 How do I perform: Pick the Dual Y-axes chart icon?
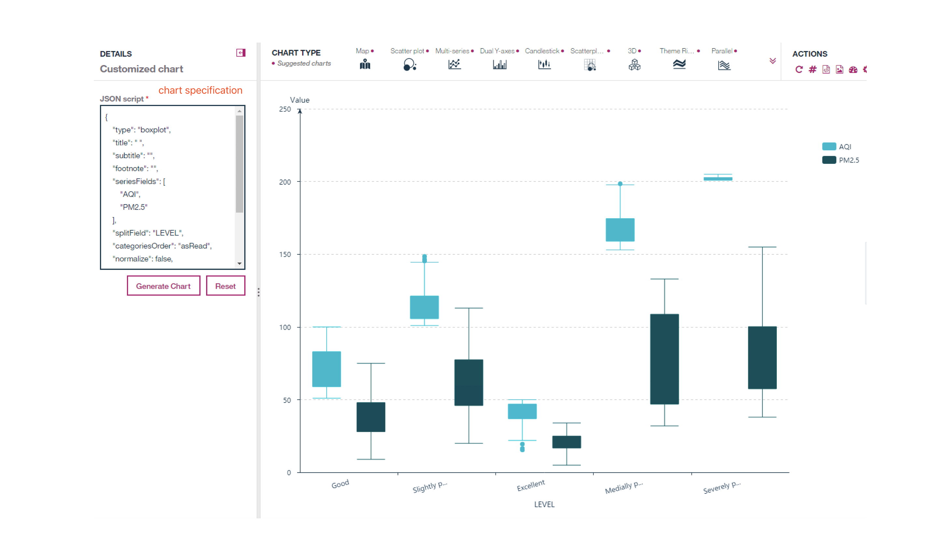(x=499, y=64)
